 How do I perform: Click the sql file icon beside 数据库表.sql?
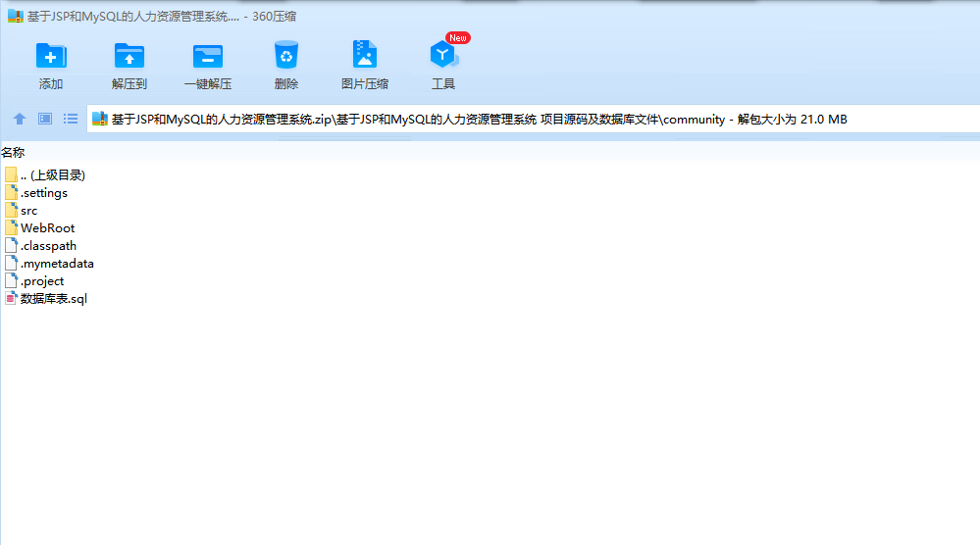11,298
